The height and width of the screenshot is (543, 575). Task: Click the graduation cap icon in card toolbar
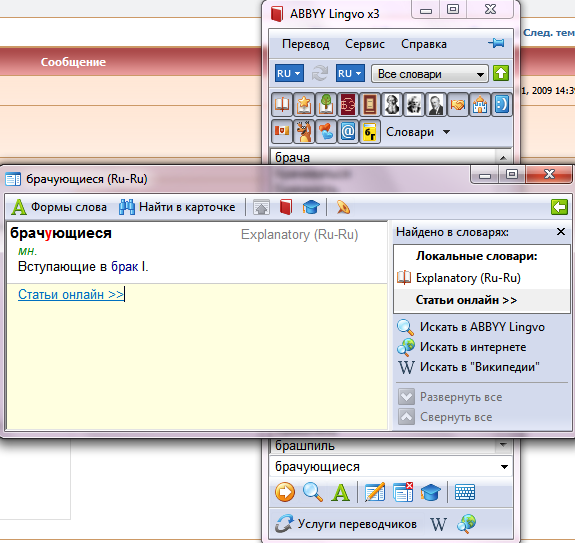click(311, 207)
